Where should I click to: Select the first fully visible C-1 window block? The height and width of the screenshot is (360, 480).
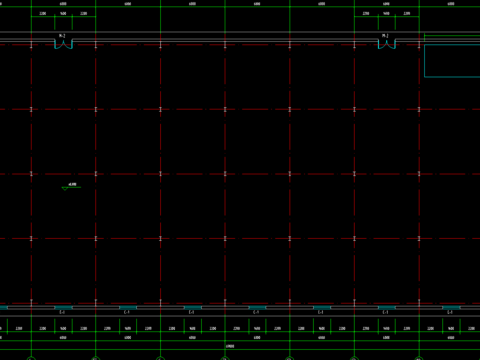pos(63,308)
